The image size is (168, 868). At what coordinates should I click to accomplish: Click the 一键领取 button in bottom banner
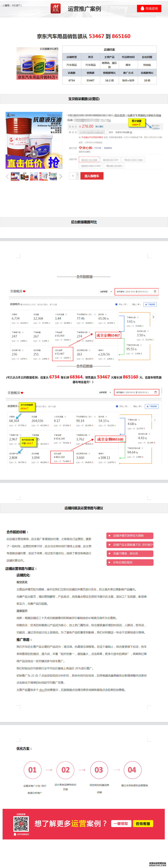[x=121, y=823]
